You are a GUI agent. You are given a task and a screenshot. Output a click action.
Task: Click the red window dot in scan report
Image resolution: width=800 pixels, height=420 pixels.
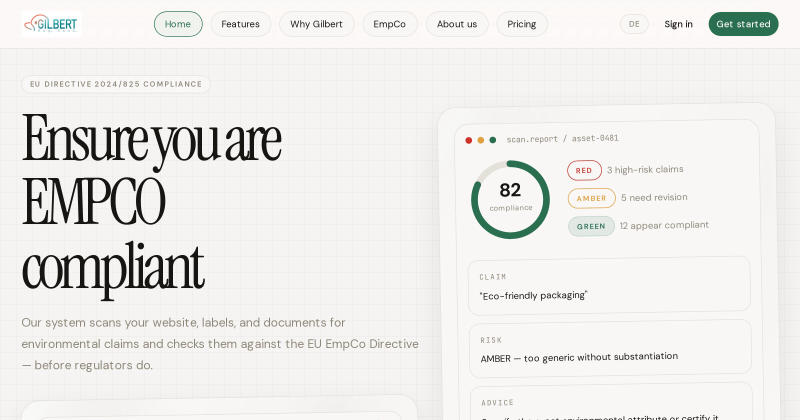468,140
